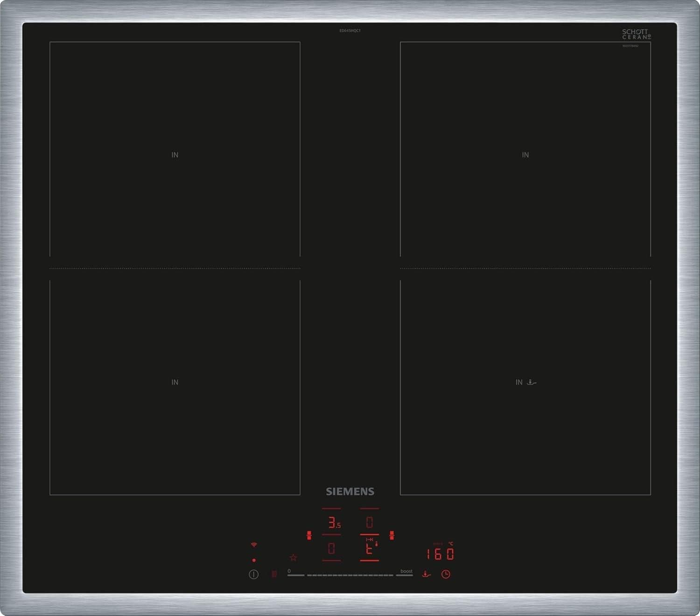Image resolution: width=700 pixels, height=616 pixels.
Task: Tap the pan sensor symbol on front-right zone
Action: coord(532,382)
